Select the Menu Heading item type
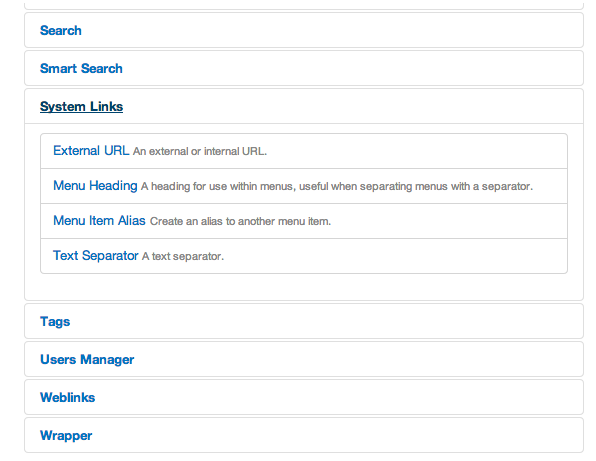596x461 pixels. (x=95, y=185)
